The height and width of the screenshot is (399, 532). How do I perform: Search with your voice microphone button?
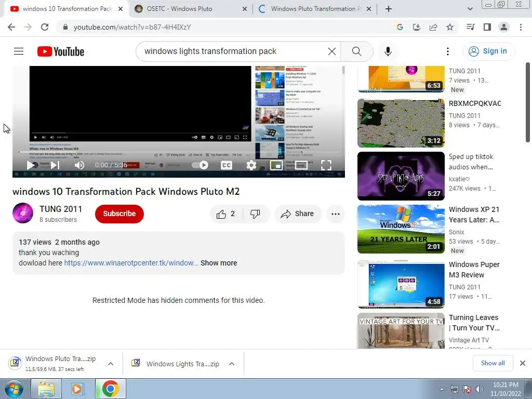coord(388,51)
